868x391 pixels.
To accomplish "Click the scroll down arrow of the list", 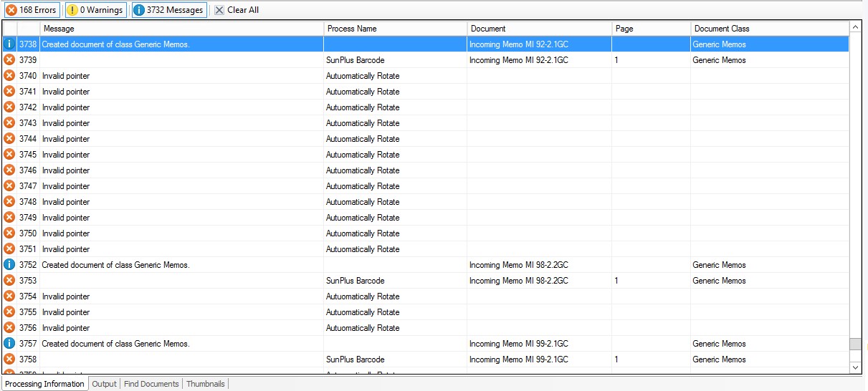I will coord(855,367).
